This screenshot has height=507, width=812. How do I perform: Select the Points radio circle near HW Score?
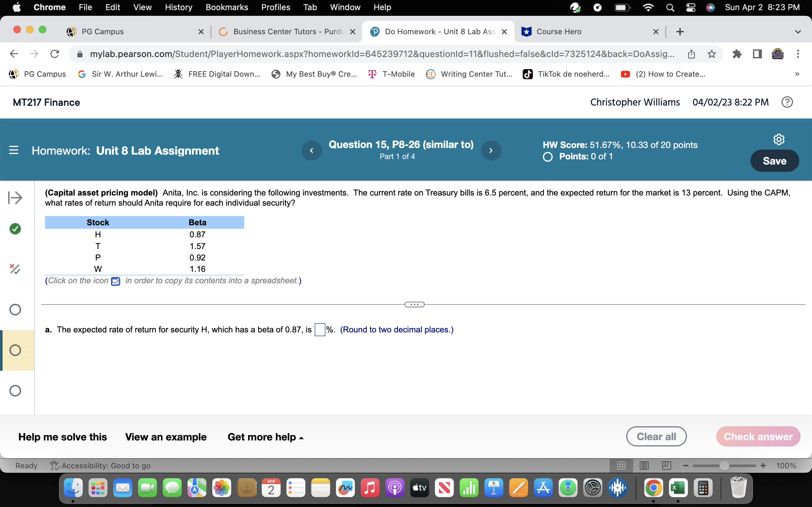pos(547,156)
